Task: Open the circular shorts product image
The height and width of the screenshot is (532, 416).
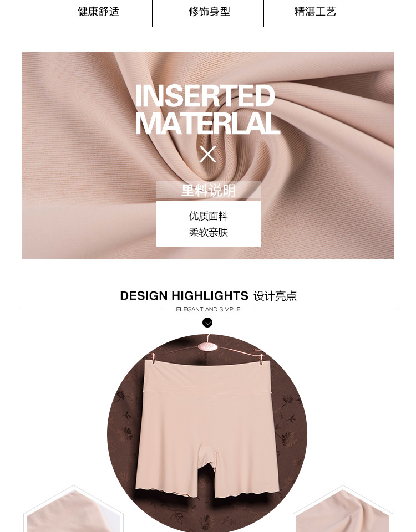Action: pyautogui.click(x=207, y=433)
